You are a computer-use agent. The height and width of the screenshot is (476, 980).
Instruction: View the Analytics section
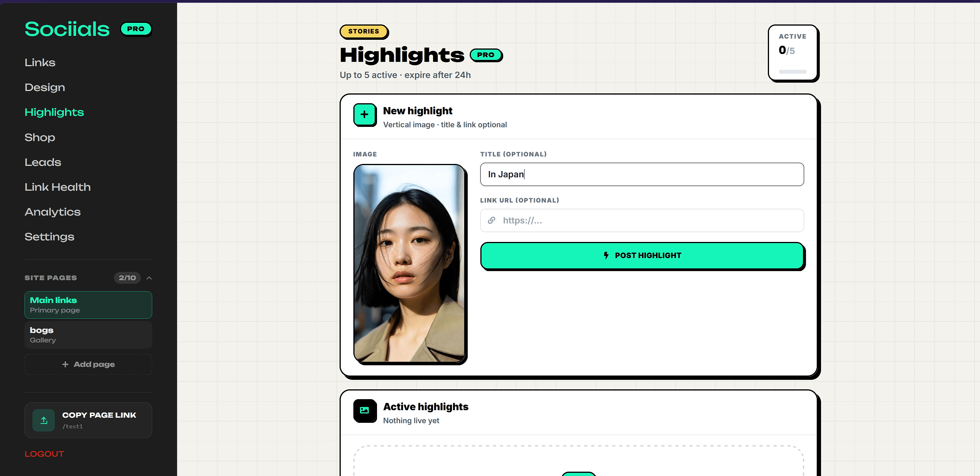(52, 212)
